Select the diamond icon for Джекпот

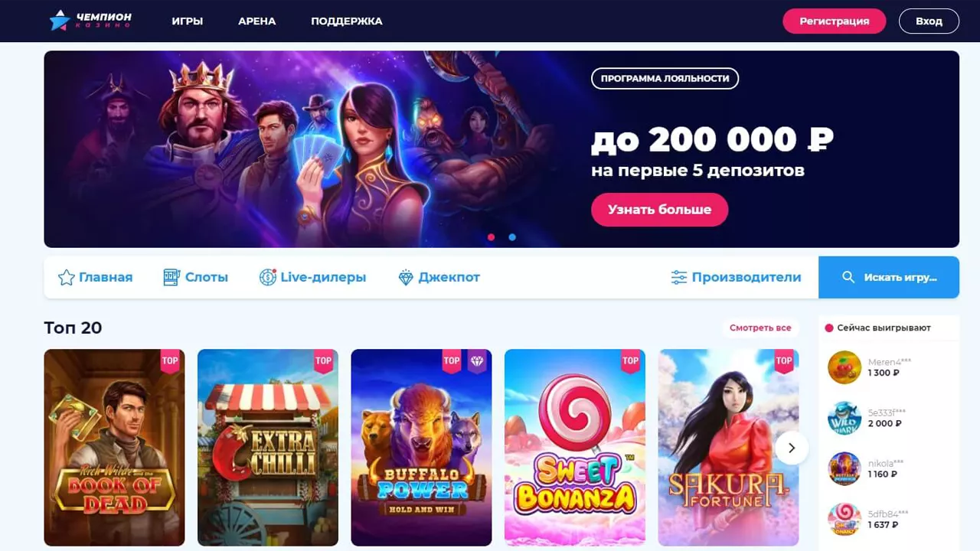406,277
